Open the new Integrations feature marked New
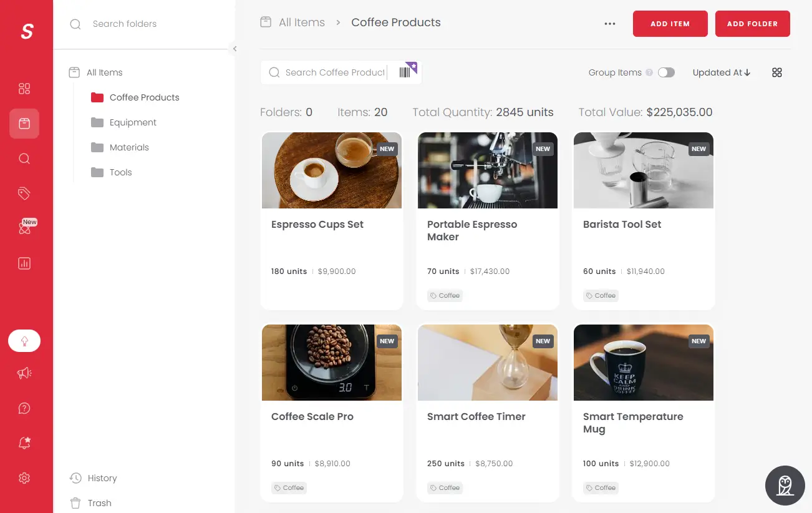812x513 pixels. click(24, 228)
